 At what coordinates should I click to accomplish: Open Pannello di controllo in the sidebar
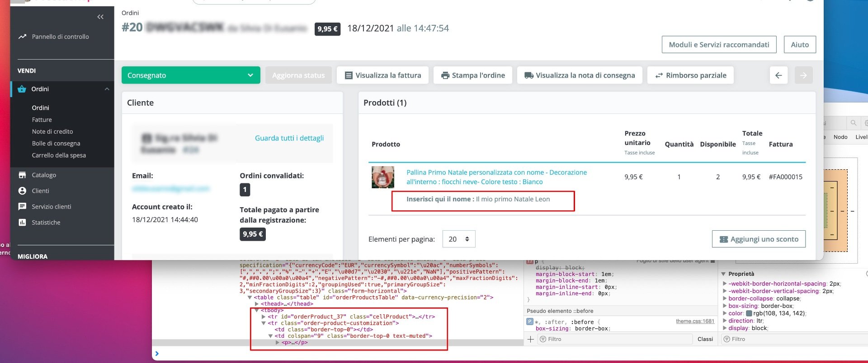coord(60,37)
